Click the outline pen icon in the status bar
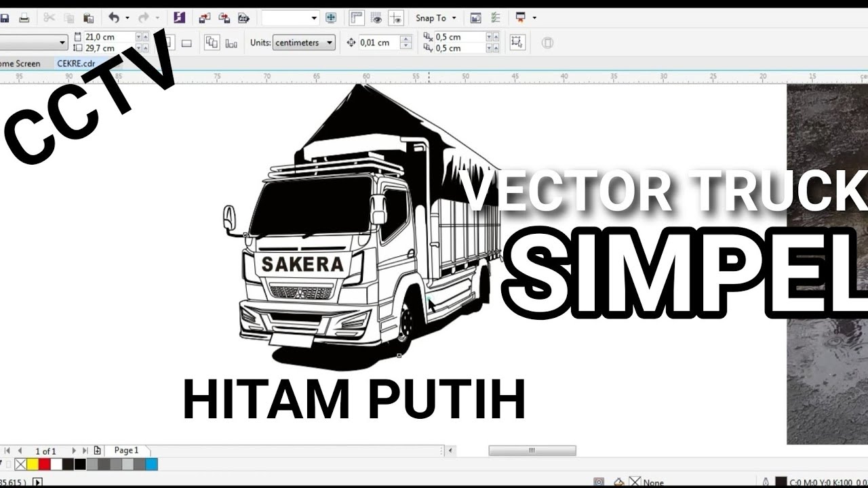Image resolution: width=868 pixels, height=488 pixels. 766,482
